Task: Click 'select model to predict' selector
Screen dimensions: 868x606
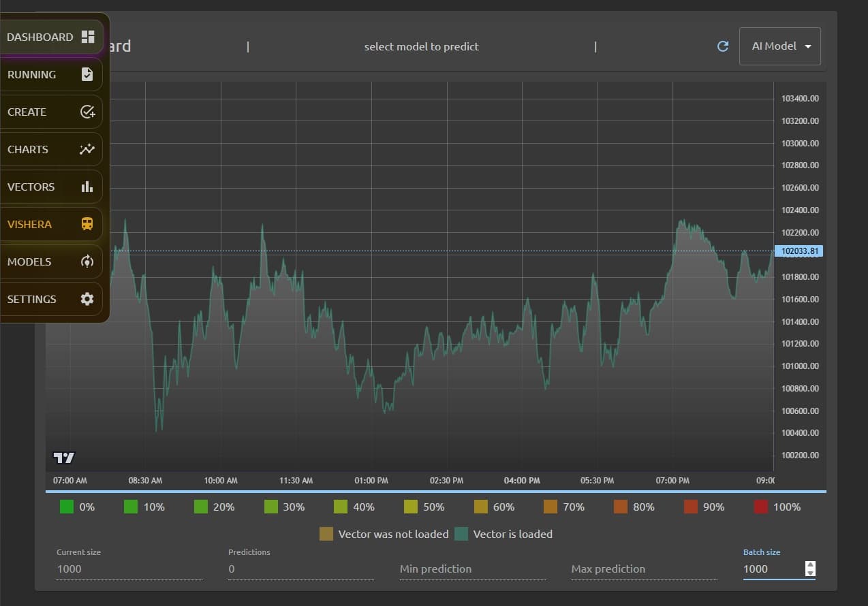Action: tap(422, 46)
